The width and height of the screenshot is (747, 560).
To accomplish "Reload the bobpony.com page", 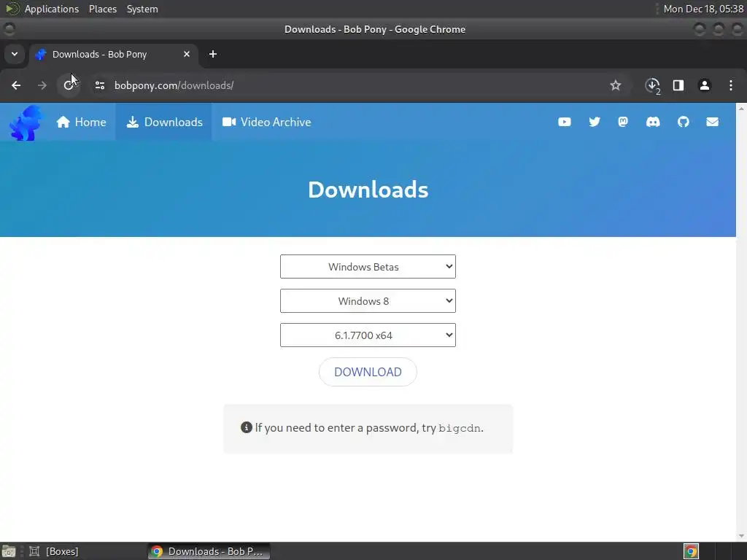I will coord(69,85).
